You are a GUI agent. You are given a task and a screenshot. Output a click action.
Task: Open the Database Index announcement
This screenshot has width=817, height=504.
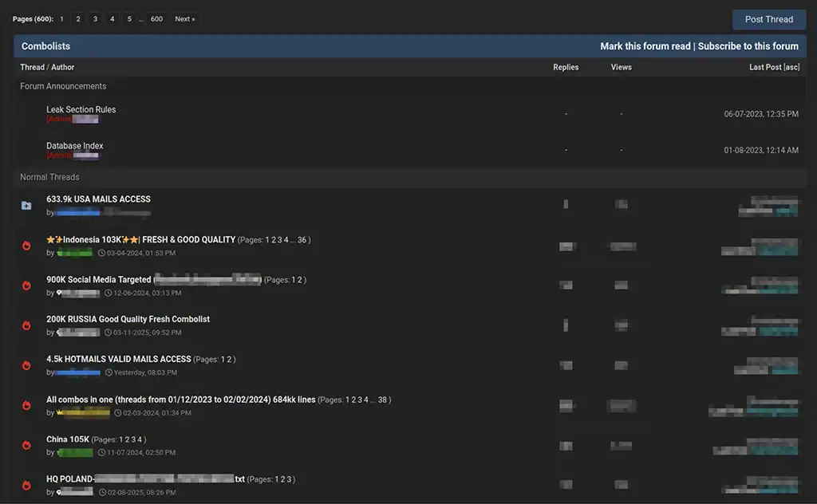pos(74,146)
